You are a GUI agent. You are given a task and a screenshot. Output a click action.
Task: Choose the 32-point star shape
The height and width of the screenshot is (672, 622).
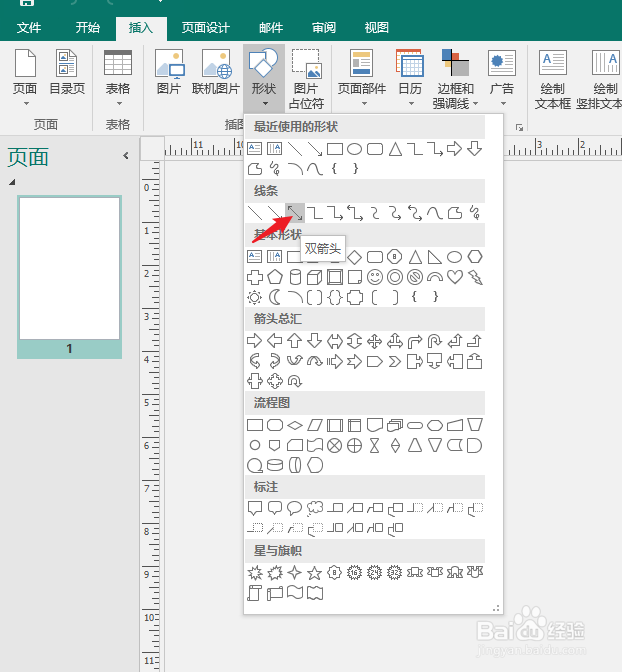pos(395,573)
